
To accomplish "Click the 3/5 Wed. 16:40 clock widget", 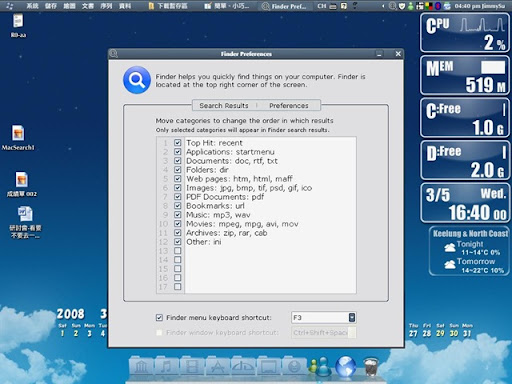I will click(x=465, y=203).
